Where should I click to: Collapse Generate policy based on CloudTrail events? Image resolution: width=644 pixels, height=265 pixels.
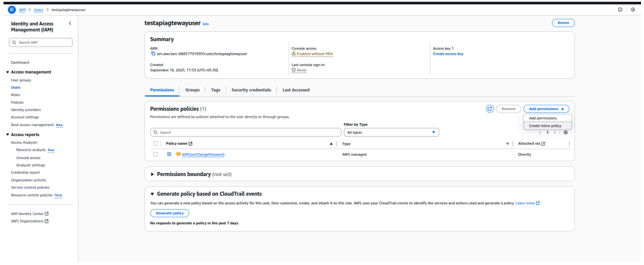(x=153, y=194)
